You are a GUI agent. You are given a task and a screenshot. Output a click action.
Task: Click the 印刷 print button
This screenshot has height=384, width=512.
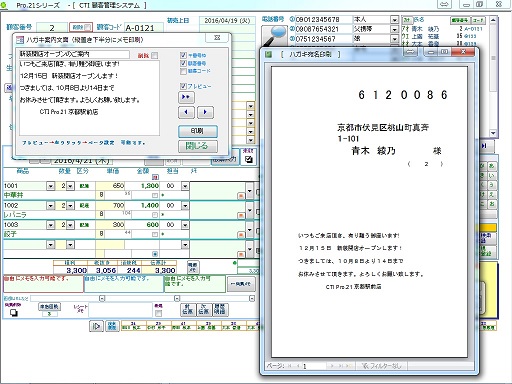tap(198, 131)
